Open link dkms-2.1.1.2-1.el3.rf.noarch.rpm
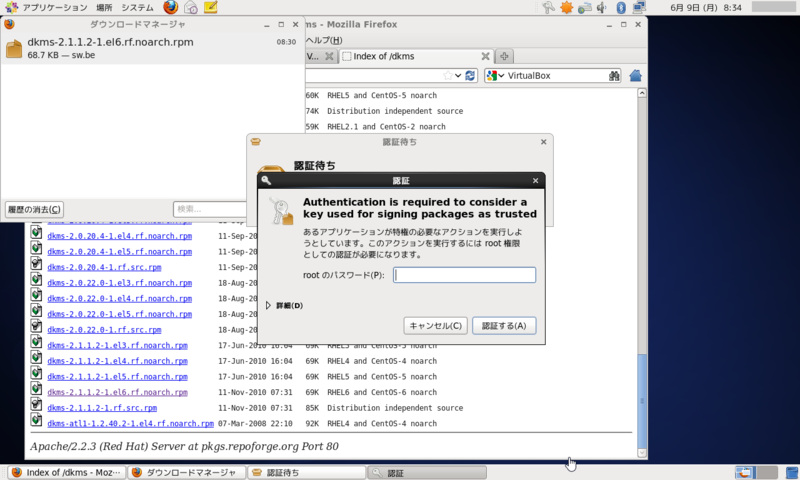800x480 pixels. tap(117, 345)
